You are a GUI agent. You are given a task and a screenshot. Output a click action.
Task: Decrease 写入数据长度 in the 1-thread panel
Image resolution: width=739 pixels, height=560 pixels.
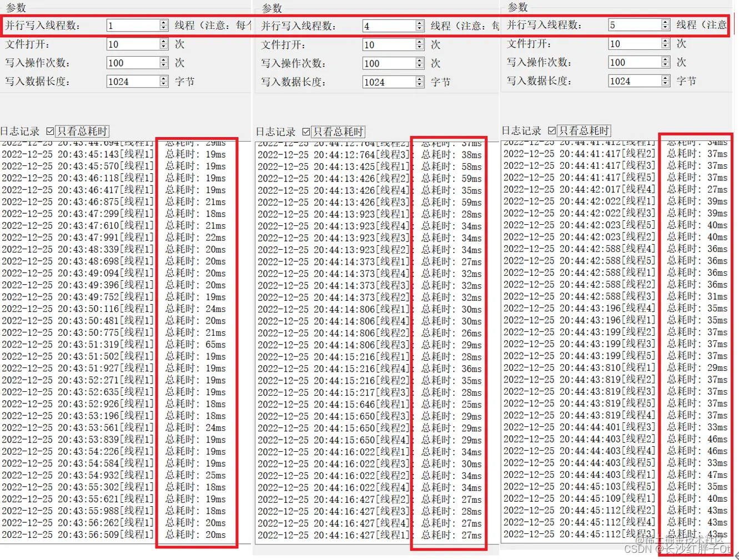click(x=163, y=84)
